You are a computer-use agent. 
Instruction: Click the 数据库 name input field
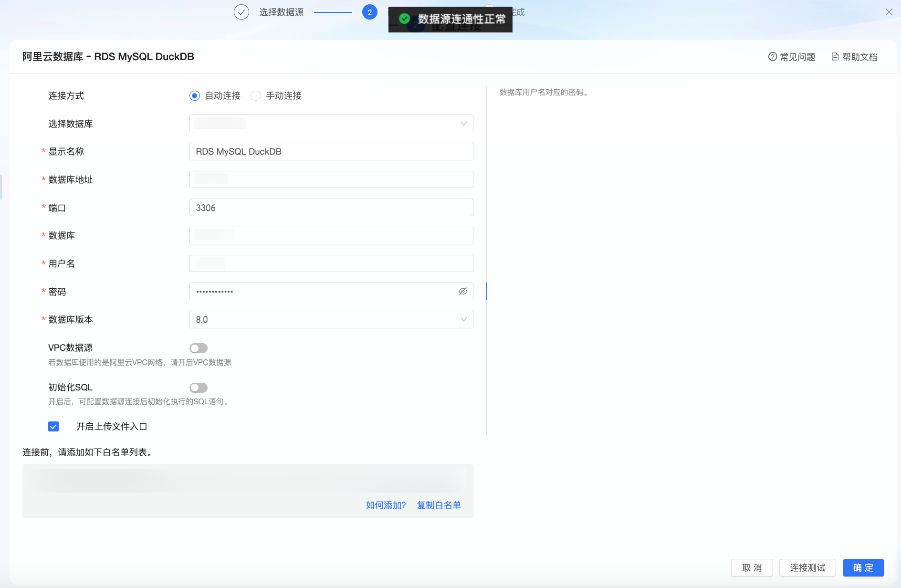click(331, 235)
